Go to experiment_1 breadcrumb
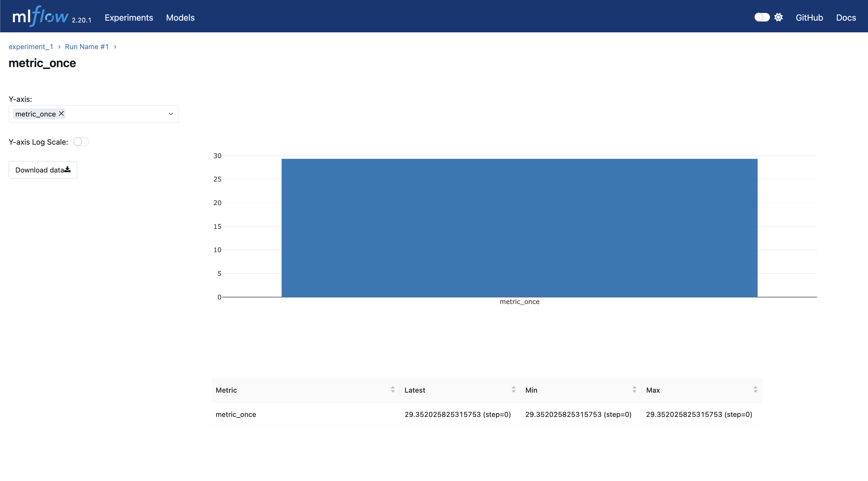 coord(31,47)
